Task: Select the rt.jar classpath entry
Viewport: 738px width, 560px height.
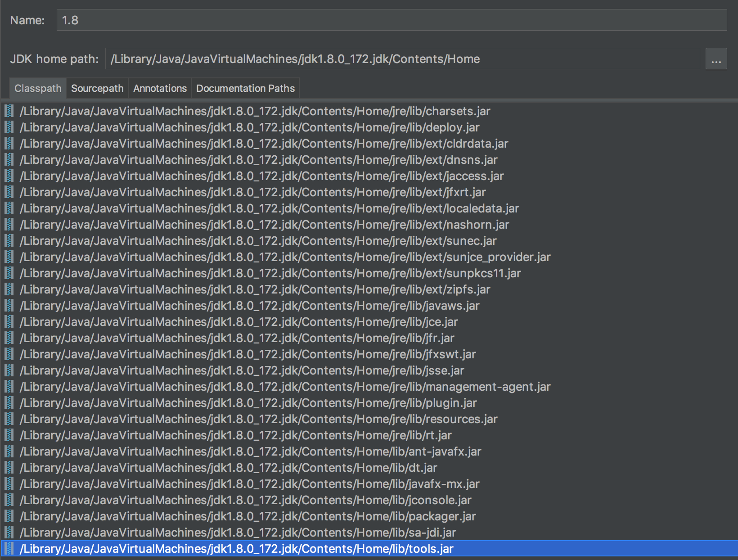Action: (x=369, y=435)
